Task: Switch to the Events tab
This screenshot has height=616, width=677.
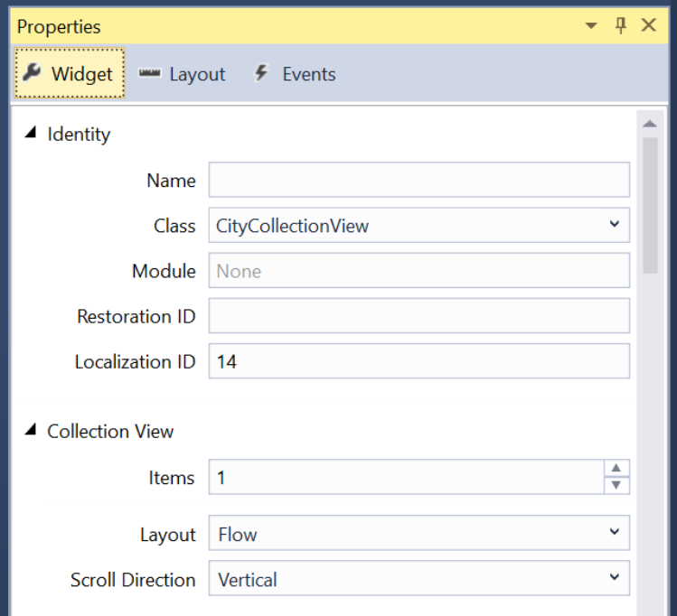Action: tap(295, 74)
